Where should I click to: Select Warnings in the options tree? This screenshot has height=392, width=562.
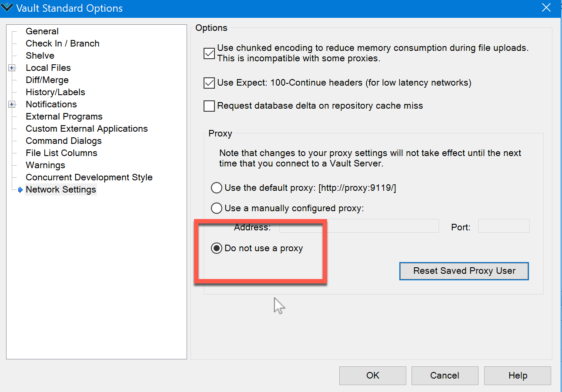coord(46,165)
